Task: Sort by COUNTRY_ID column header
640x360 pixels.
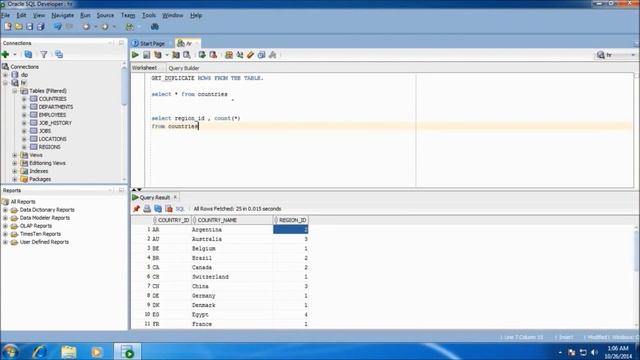Action: click(171, 220)
